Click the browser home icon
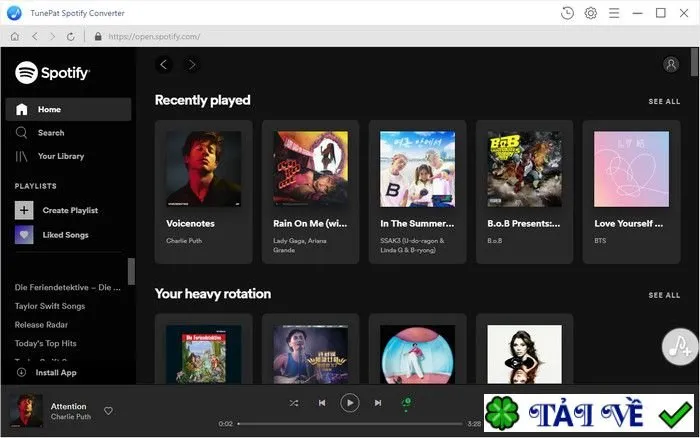Screen dimensions: 700x438 pyautogui.click(x=15, y=37)
